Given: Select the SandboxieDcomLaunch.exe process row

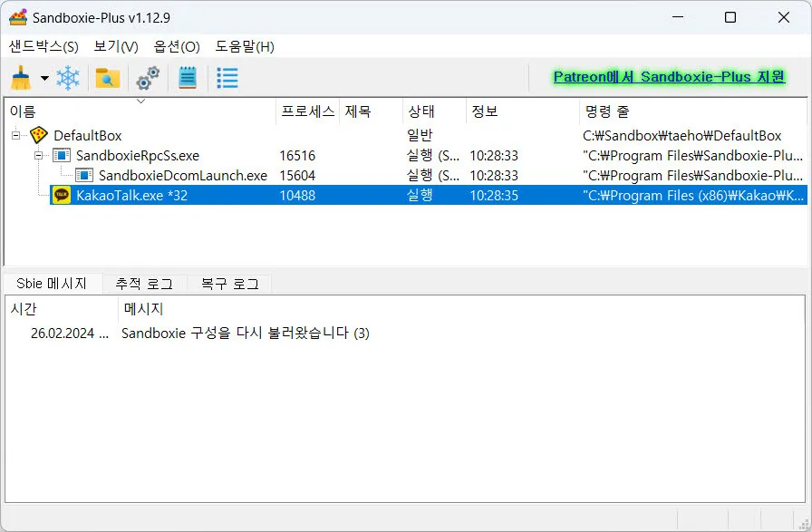Looking at the screenshot, I should coord(406,175).
